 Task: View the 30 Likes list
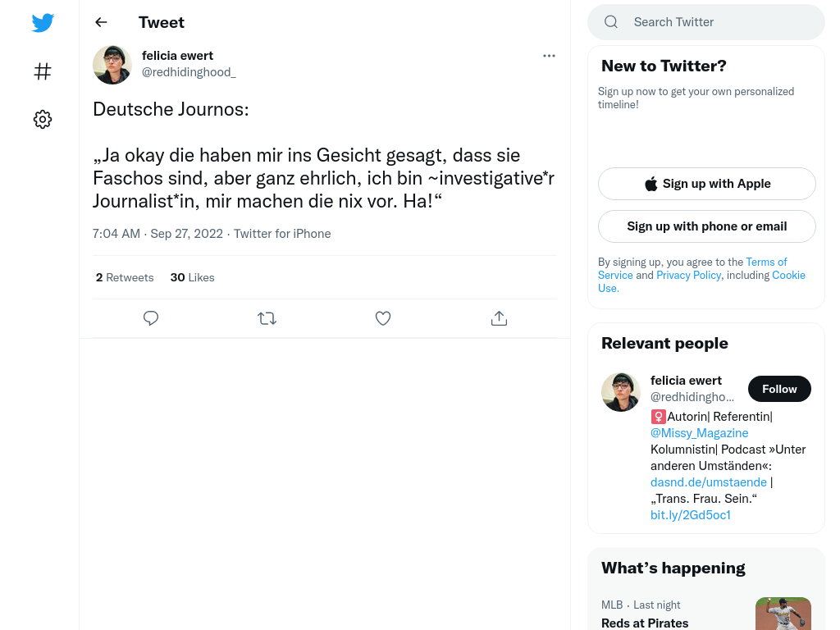192,277
